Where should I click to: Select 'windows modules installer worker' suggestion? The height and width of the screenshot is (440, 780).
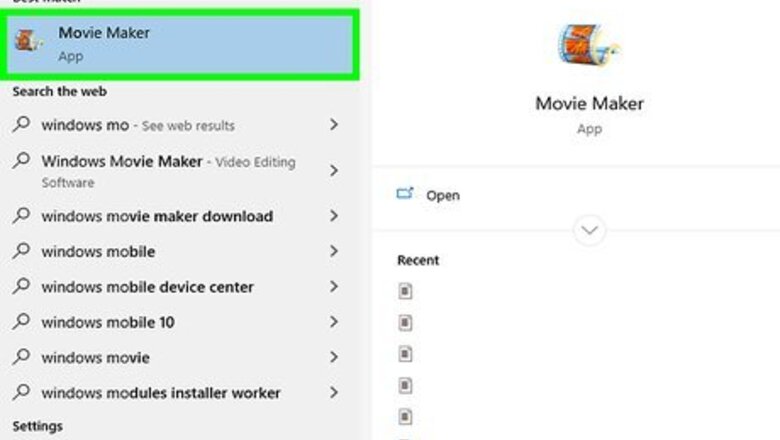pos(161,393)
